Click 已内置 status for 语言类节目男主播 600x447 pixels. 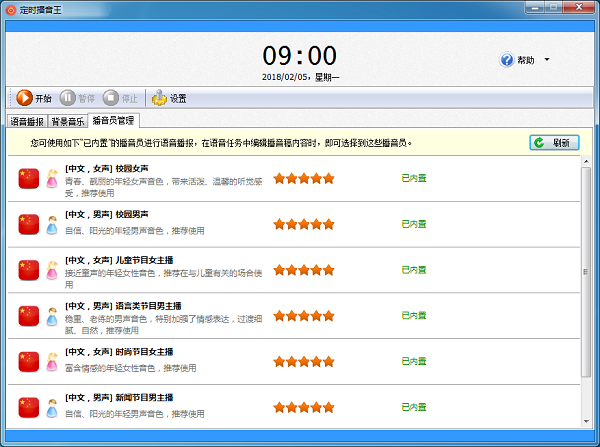414,315
